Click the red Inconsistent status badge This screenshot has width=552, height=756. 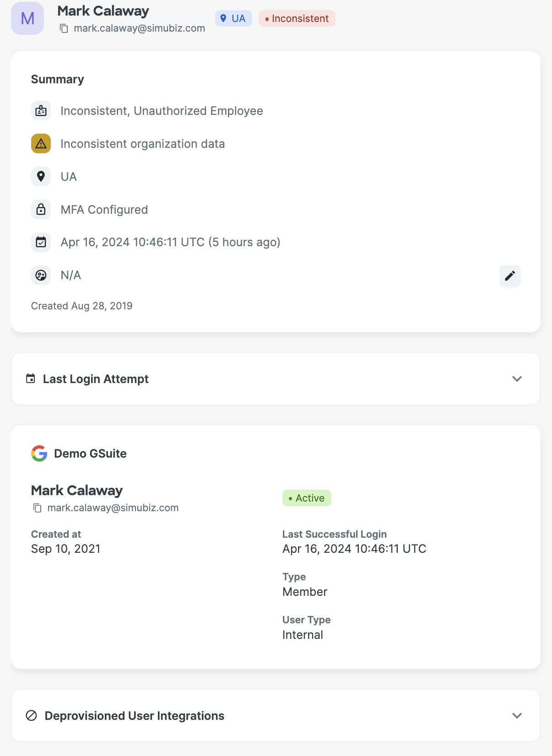297,18
